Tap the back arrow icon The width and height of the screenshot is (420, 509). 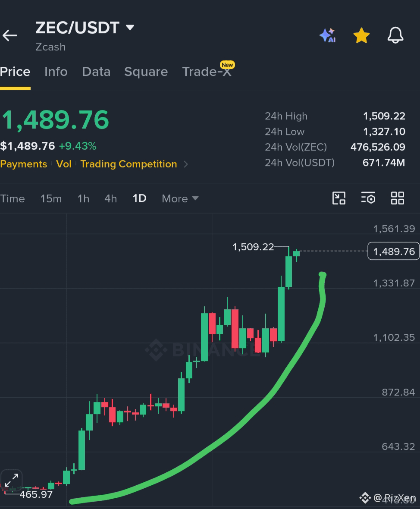[x=10, y=35]
